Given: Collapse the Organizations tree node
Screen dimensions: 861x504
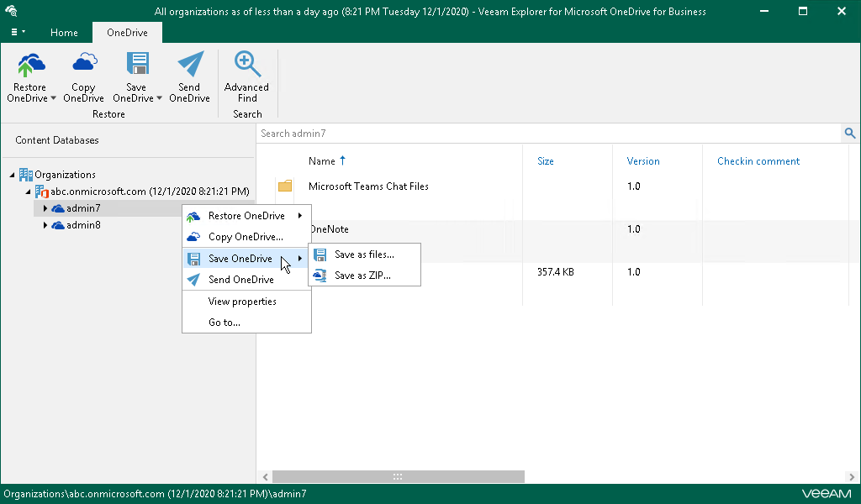Looking at the screenshot, I should click(x=12, y=175).
